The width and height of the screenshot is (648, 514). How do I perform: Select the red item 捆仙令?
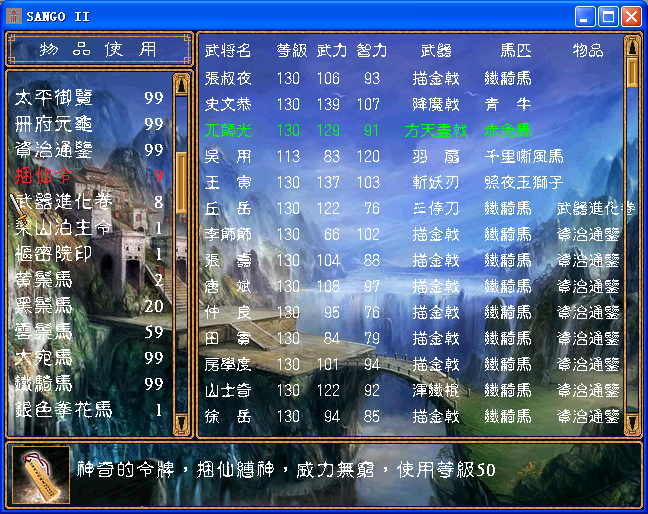tap(89, 176)
